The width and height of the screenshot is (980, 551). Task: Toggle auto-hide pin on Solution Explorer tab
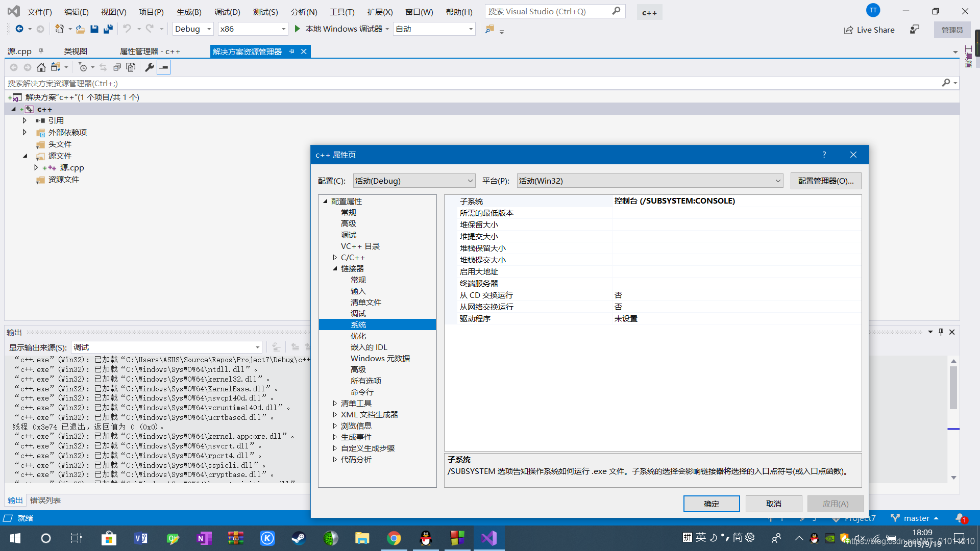291,52
